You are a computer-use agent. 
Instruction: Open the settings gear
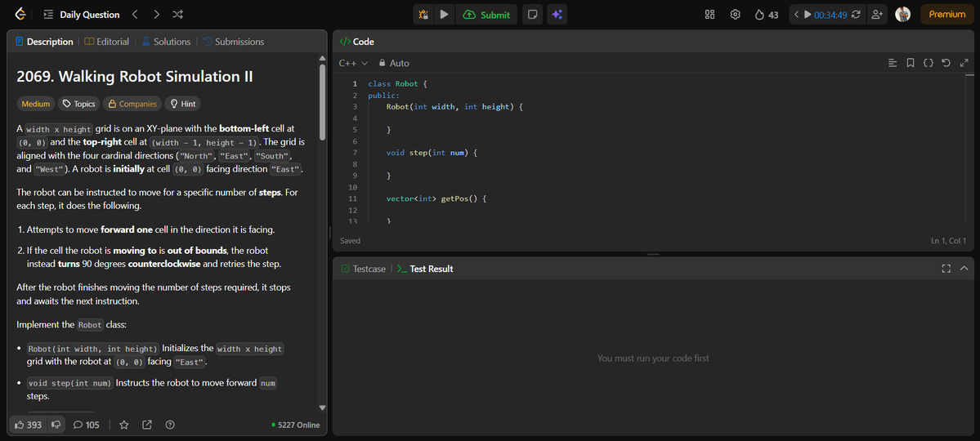click(736, 15)
